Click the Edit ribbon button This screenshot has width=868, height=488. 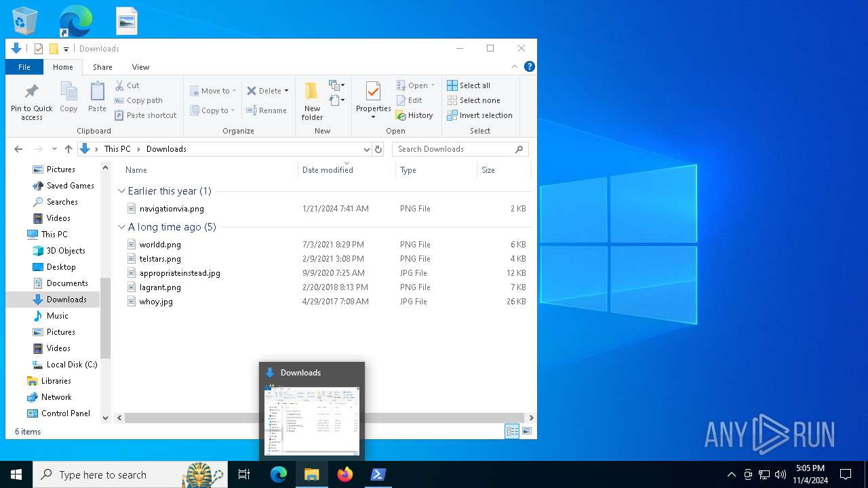[410, 100]
